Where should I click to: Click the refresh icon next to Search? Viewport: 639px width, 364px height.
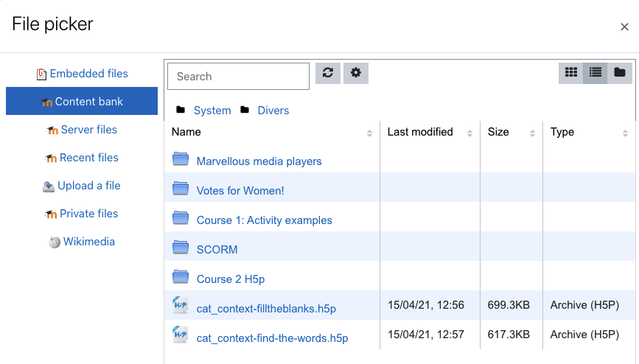tap(328, 74)
